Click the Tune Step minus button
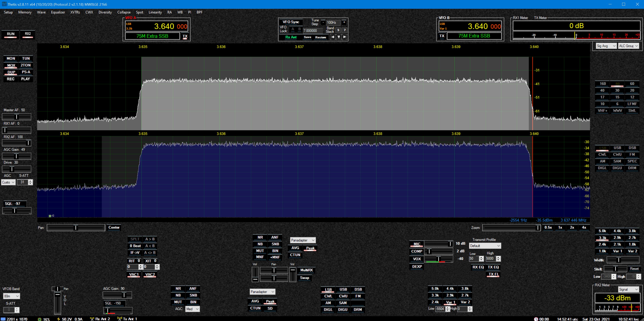Viewport: 644px width, 321px height. (x=323, y=22)
